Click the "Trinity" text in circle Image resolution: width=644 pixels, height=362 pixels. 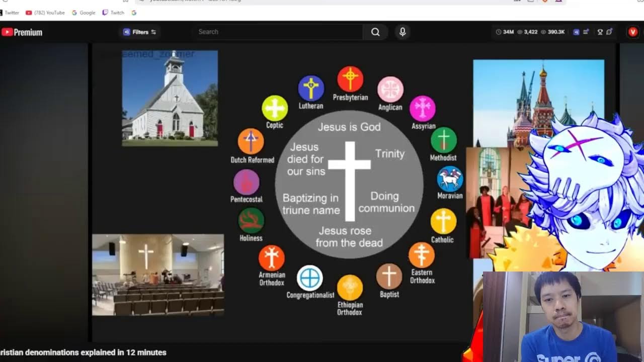click(390, 154)
